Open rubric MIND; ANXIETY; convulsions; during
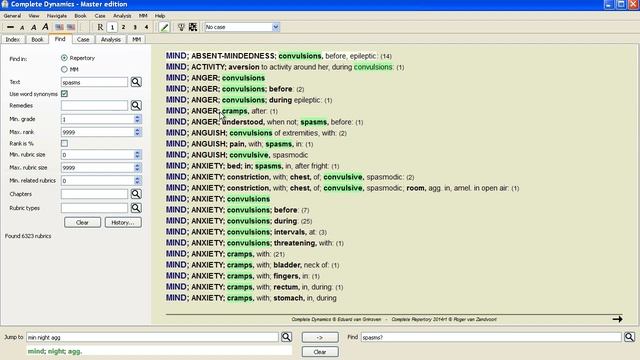The image size is (640, 360). [x=239, y=221]
